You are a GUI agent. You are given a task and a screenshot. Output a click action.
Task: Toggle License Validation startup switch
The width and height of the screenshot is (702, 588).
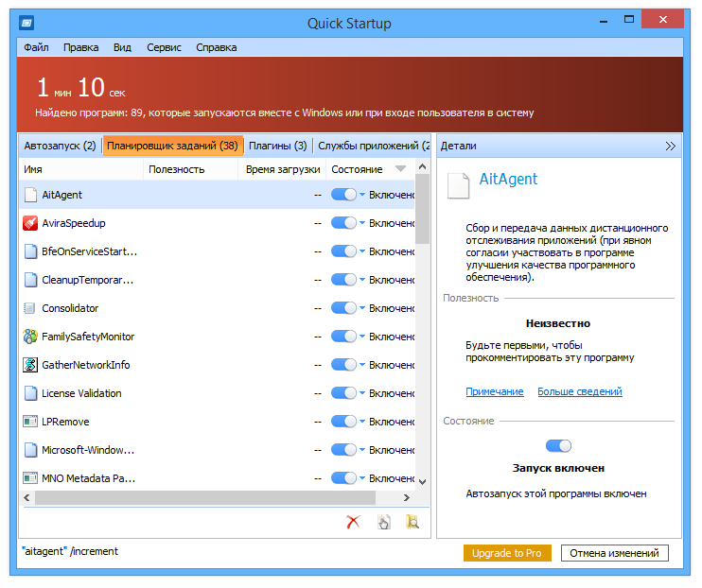[x=343, y=393]
